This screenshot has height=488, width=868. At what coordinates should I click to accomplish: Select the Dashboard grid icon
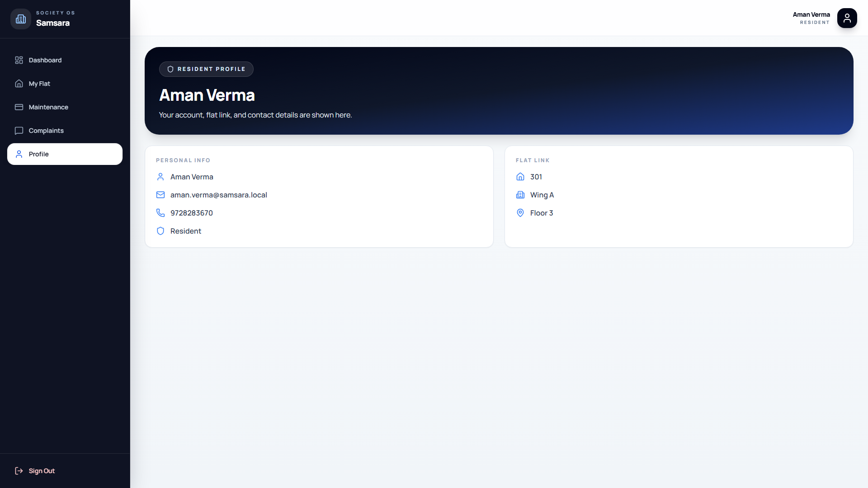pos(19,60)
